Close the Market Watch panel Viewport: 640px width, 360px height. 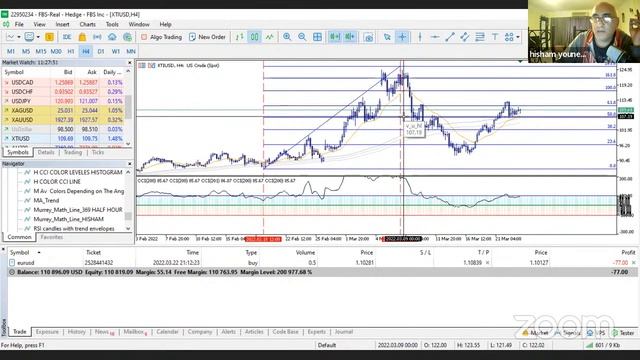coord(129,62)
